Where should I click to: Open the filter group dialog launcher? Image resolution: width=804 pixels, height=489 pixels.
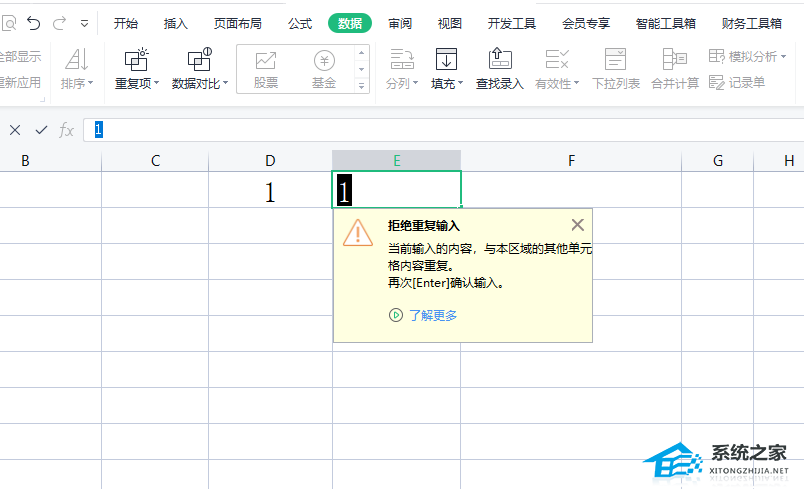[x=43, y=99]
